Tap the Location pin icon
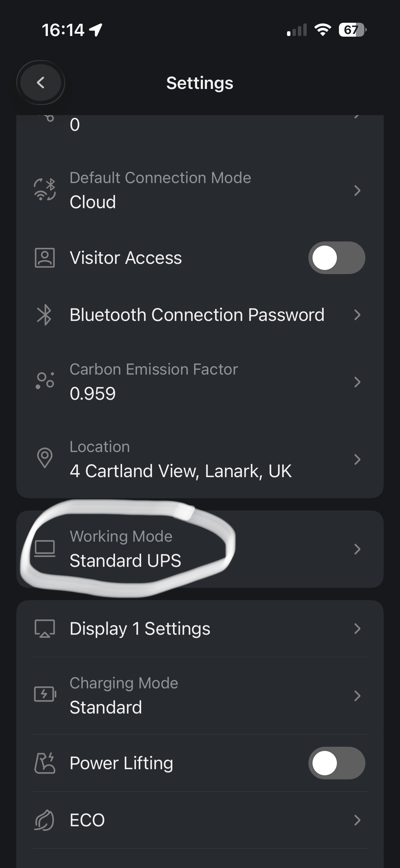 point(45,458)
